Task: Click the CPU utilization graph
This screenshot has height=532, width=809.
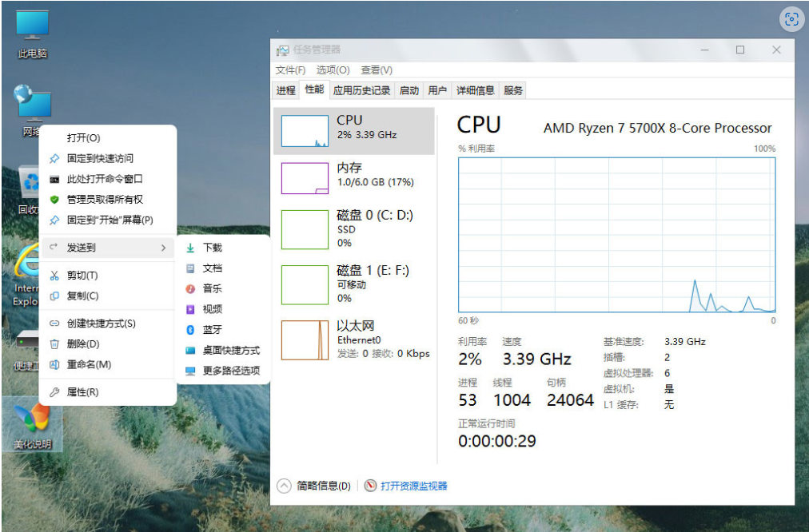Action: tap(616, 235)
